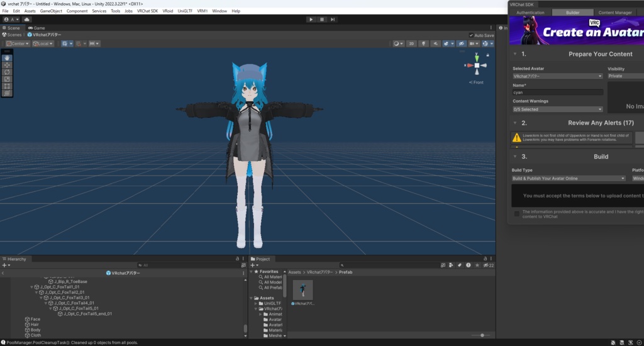Click the green Y axis cone
This screenshot has width=644, height=346.
click(x=477, y=58)
